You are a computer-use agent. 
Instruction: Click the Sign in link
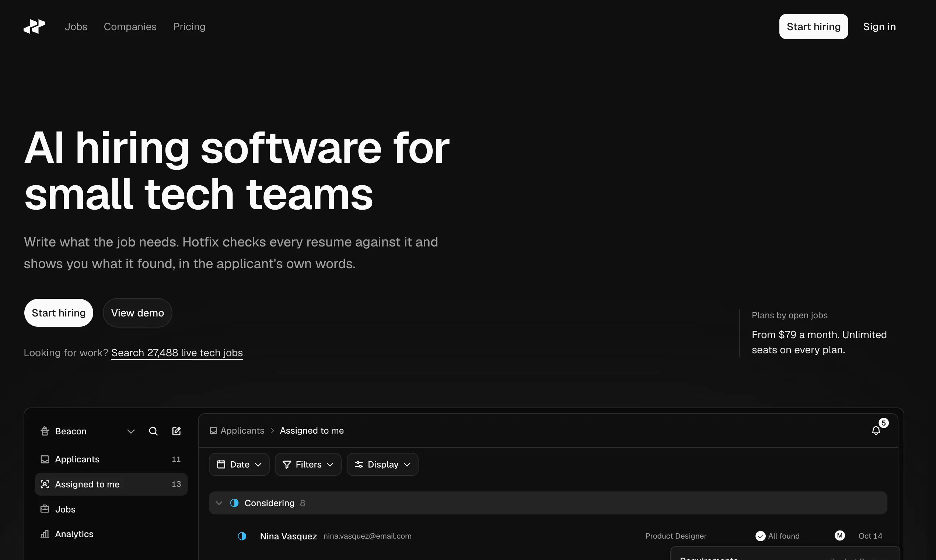tap(879, 27)
